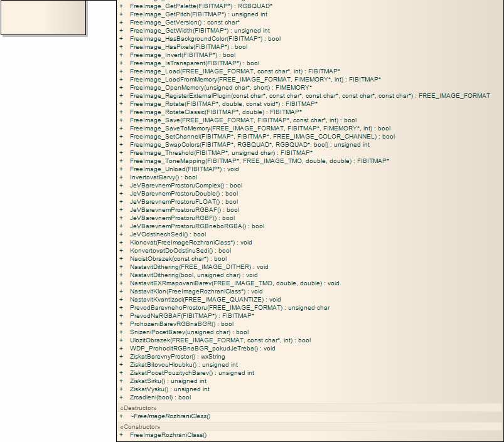Click the ZiskatVysku() method entry
This screenshot has width=504, height=442.
[169, 389]
